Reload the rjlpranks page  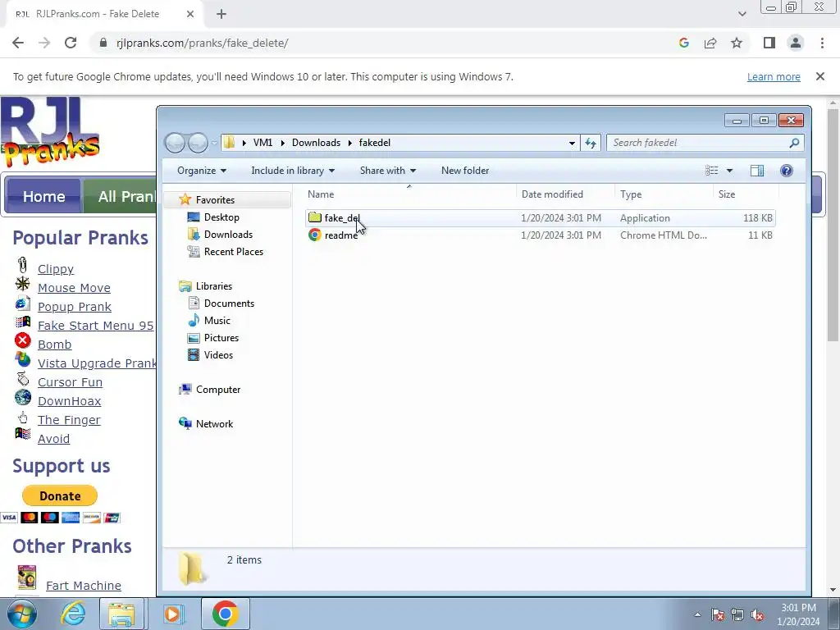(71, 43)
